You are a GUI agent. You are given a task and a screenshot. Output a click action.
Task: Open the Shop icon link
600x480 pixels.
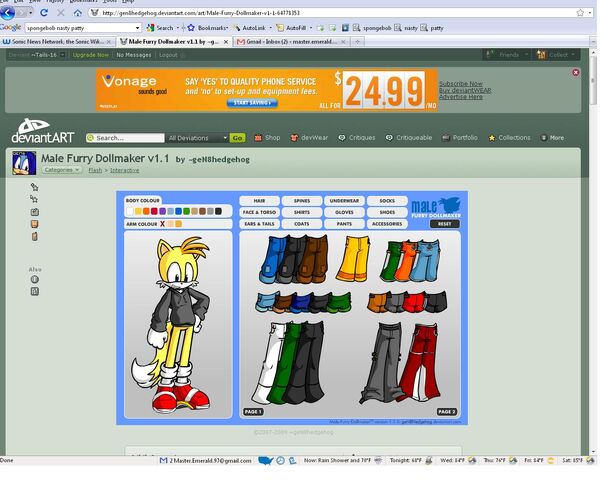click(258, 138)
